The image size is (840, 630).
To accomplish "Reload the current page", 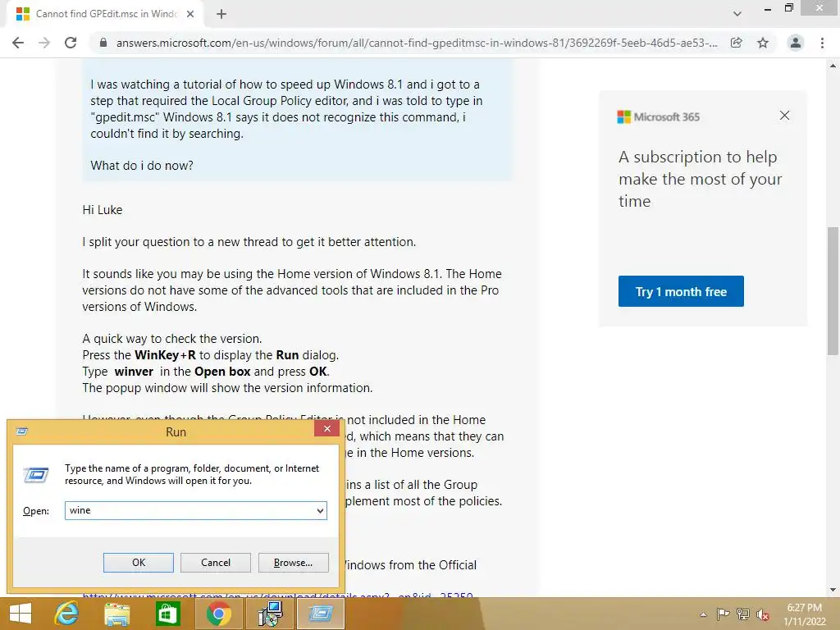I will [71, 43].
